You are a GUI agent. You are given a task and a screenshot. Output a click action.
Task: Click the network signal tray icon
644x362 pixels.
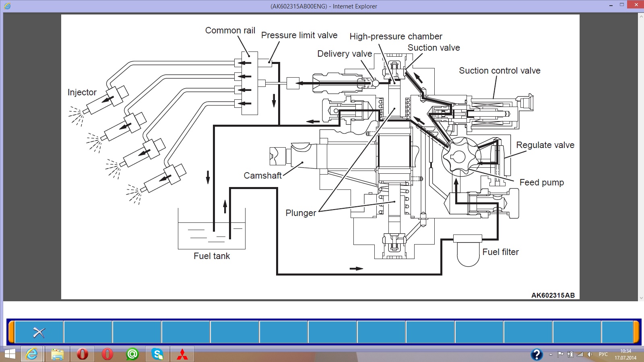pos(580,354)
